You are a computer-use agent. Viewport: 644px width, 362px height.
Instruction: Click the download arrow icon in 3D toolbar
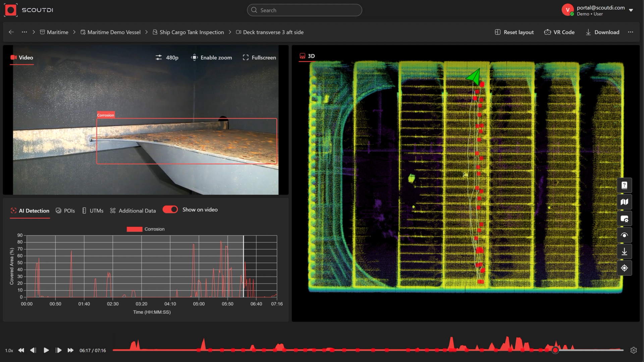click(x=624, y=252)
